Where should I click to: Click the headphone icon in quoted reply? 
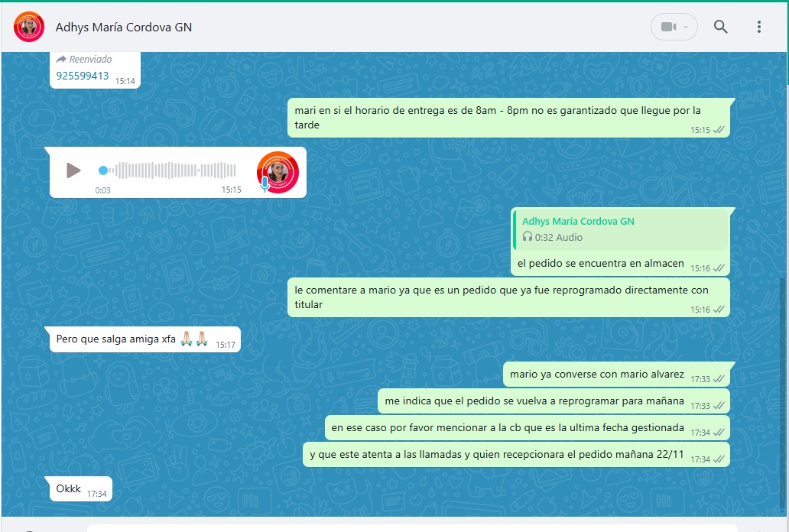tap(527, 237)
